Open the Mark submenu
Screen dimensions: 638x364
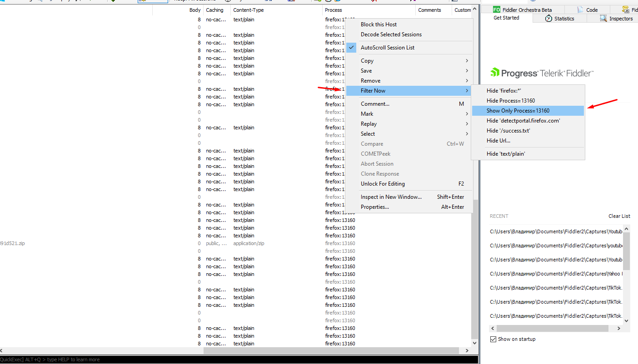coord(367,114)
